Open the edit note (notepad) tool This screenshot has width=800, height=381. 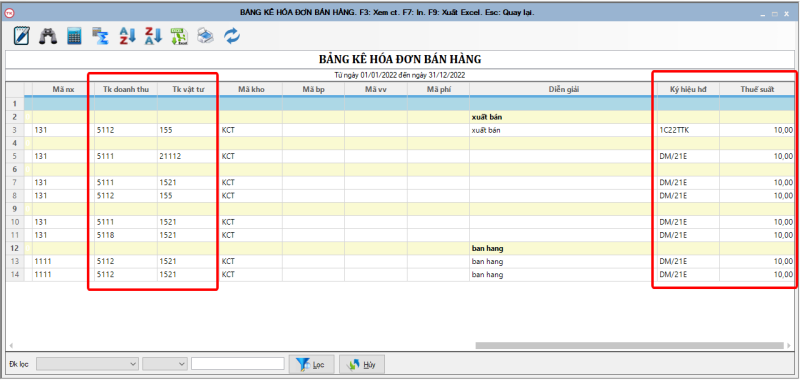(22, 36)
